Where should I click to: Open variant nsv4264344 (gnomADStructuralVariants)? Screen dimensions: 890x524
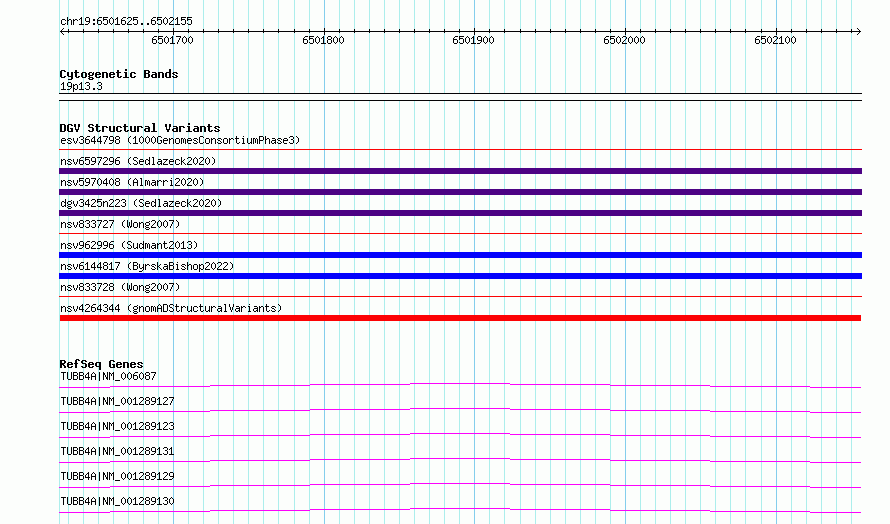[171, 308]
